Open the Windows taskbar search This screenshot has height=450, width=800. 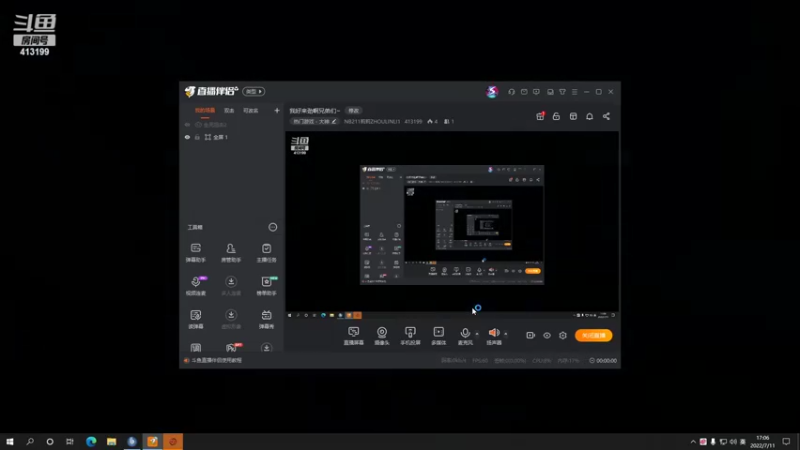click(30, 441)
